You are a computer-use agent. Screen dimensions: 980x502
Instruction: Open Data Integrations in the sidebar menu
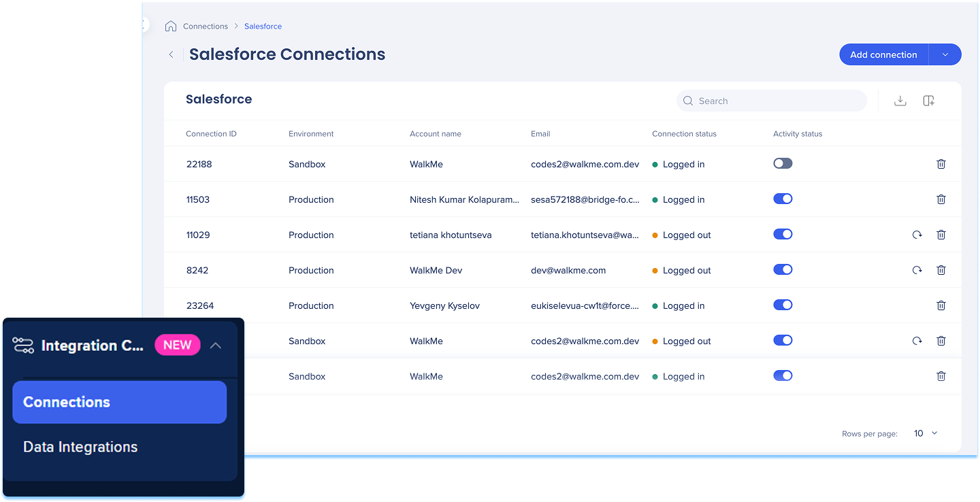point(80,447)
